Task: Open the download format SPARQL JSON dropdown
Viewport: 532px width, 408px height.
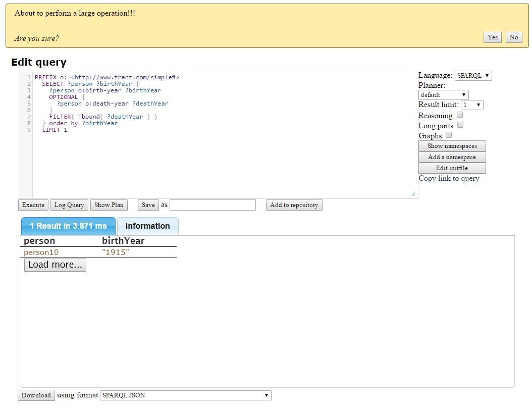Action: 185,395
